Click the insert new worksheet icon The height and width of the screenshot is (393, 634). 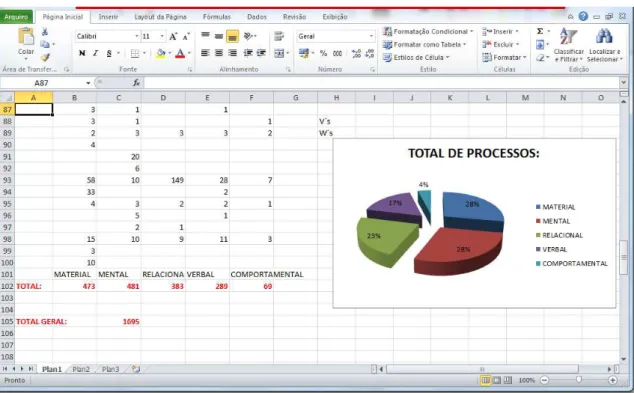(x=136, y=369)
